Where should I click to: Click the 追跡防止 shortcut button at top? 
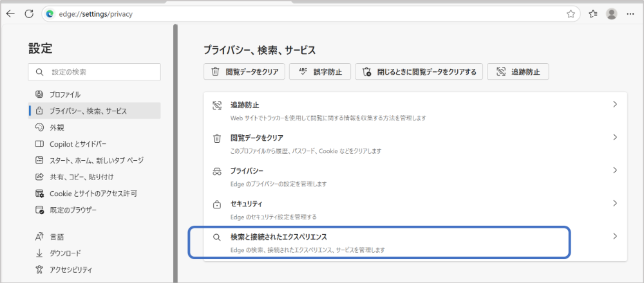(x=518, y=72)
